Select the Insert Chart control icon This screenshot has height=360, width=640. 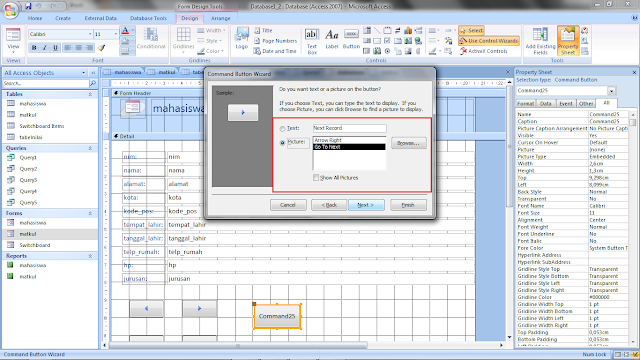coord(408,31)
